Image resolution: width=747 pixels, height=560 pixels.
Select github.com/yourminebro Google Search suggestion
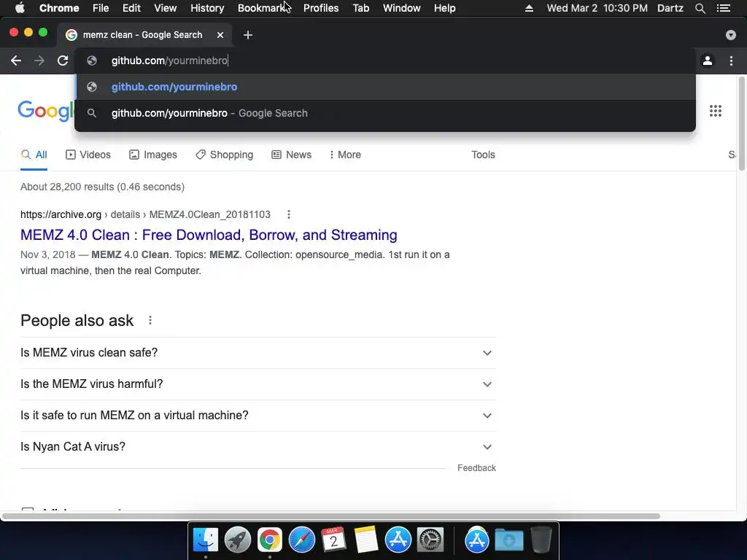[x=385, y=113]
